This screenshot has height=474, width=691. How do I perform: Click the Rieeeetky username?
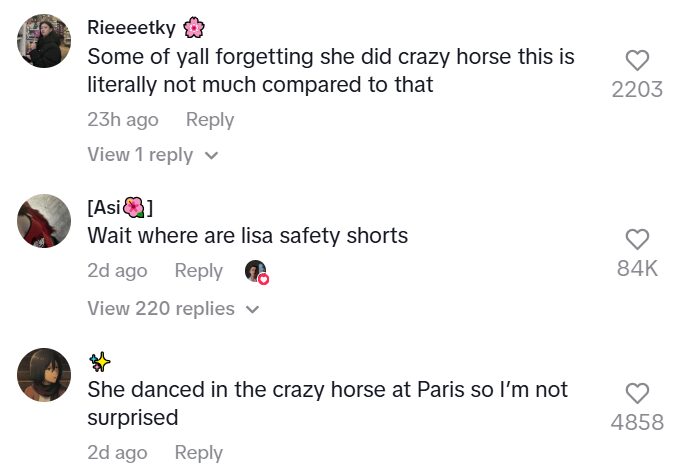click(131, 27)
